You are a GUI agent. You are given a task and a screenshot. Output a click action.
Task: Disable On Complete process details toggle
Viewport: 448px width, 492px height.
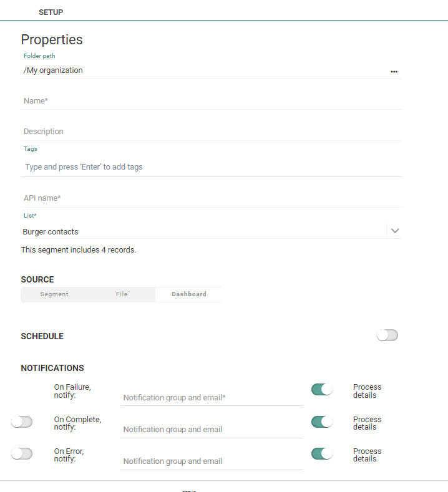(x=322, y=422)
